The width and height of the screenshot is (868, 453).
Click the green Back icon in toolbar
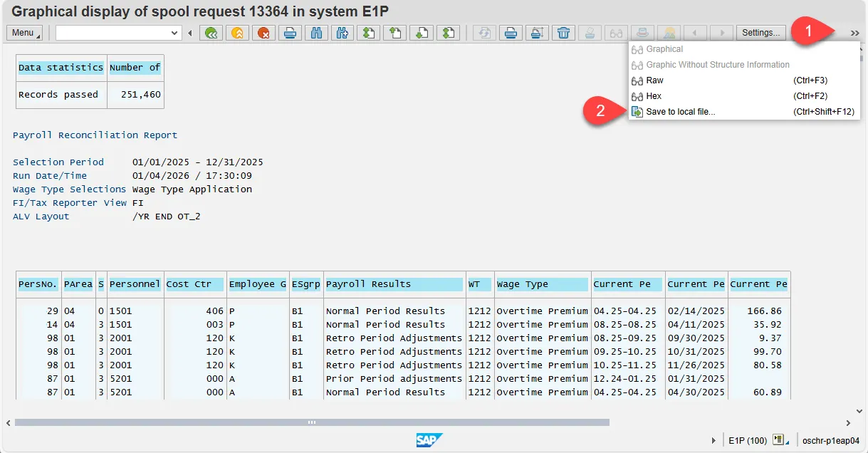click(x=211, y=33)
